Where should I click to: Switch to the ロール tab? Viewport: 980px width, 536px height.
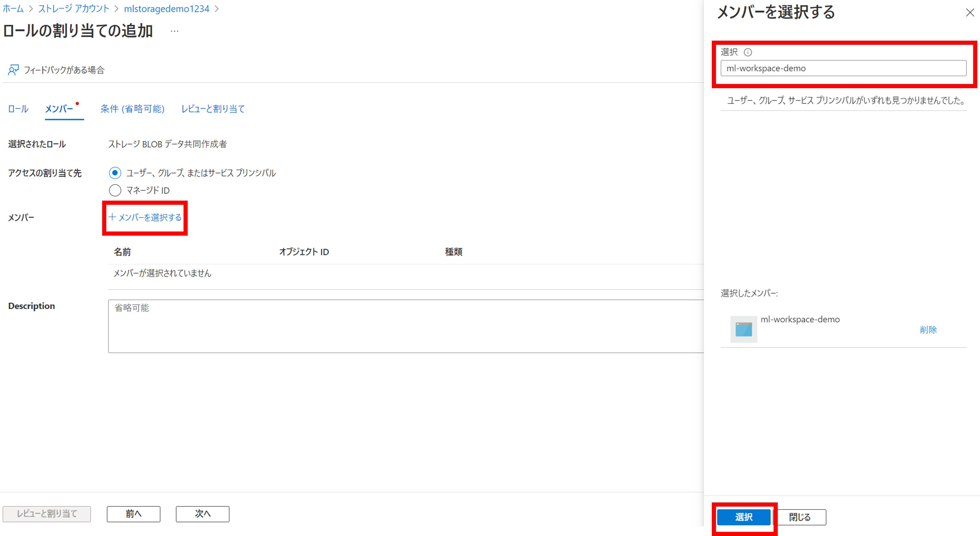(x=18, y=109)
